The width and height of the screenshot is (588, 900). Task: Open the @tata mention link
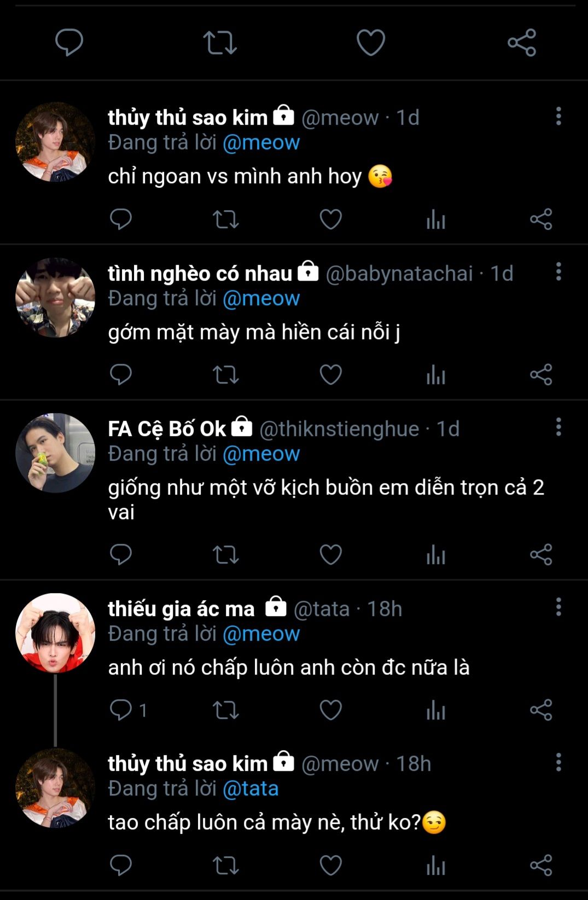pos(251,788)
